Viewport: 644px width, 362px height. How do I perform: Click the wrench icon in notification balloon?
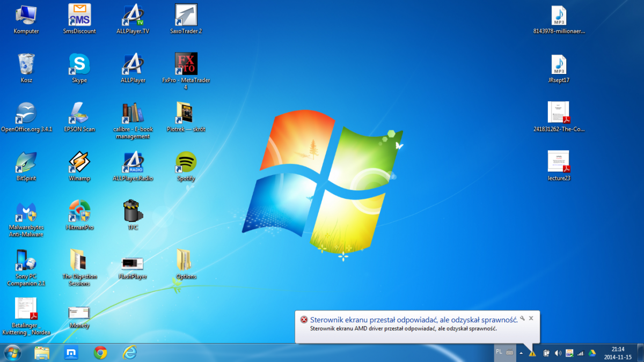[522, 318]
